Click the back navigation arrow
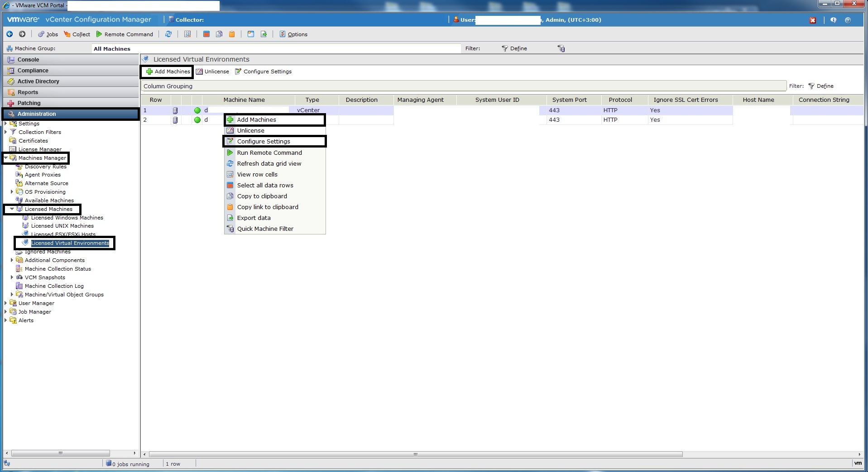 pyautogui.click(x=10, y=34)
